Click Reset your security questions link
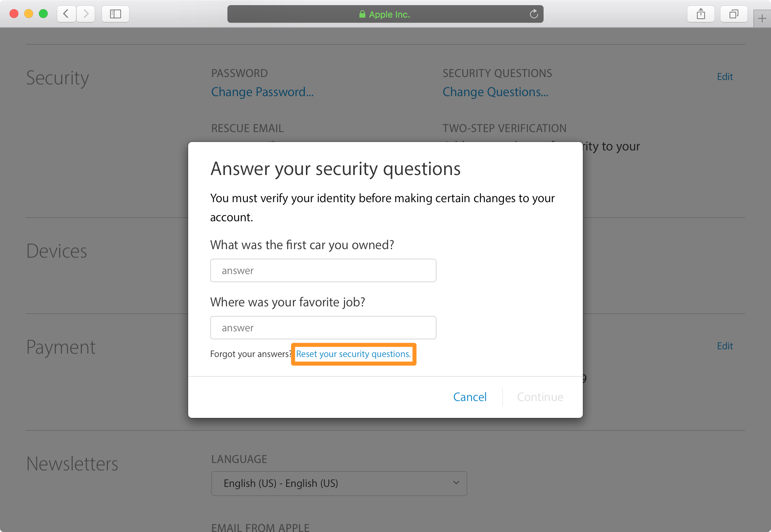This screenshot has width=771, height=532. (x=353, y=354)
